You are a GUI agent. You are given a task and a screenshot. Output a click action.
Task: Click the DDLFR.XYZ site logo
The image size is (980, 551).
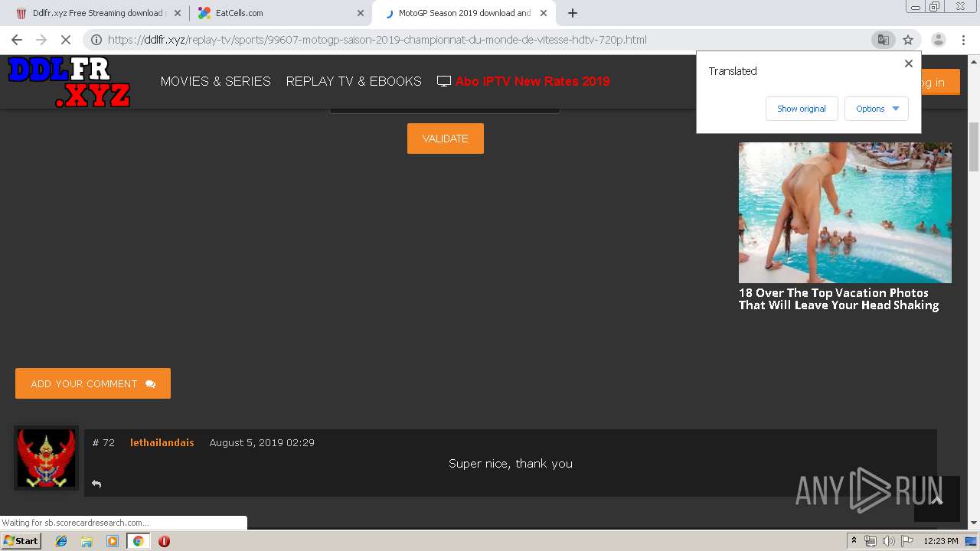click(69, 82)
